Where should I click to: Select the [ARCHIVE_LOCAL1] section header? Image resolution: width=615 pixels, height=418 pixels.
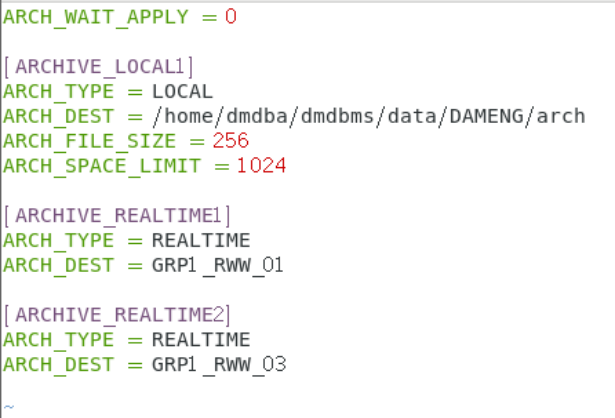coord(98,67)
